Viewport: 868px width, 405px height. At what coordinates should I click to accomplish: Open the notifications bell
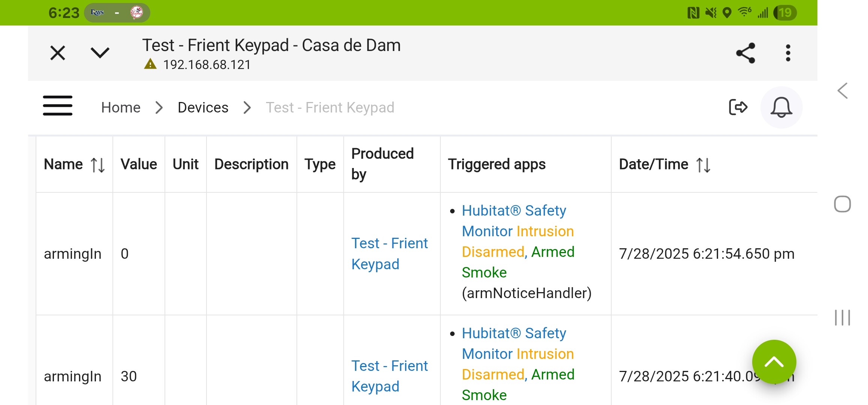pyautogui.click(x=781, y=107)
